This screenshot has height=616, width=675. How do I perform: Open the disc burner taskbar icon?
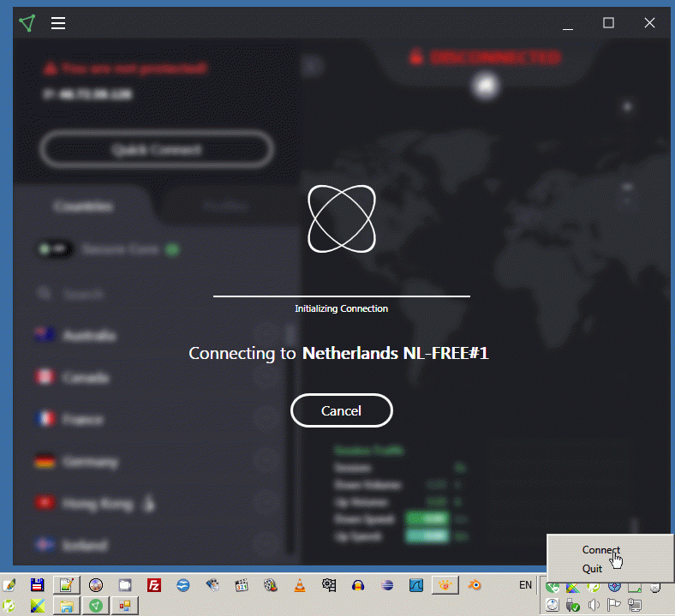tap(96, 585)
